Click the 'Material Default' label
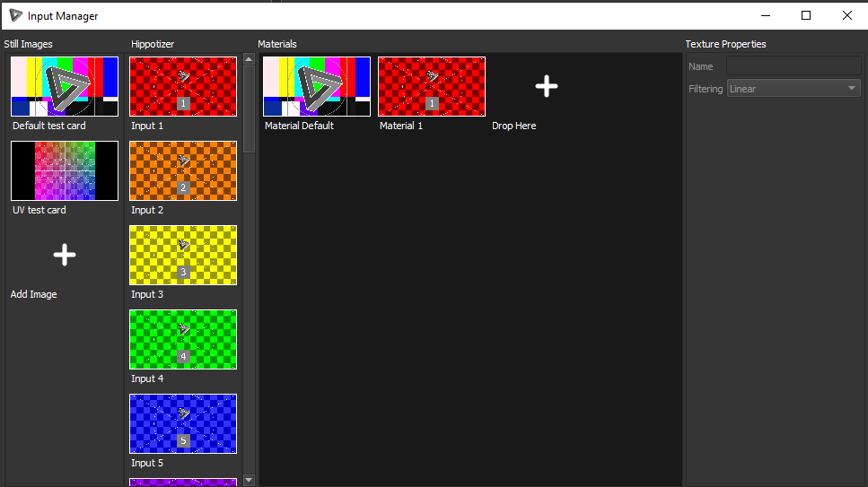Viewport: 868px width, 487px height. click(x=300, y=126)
